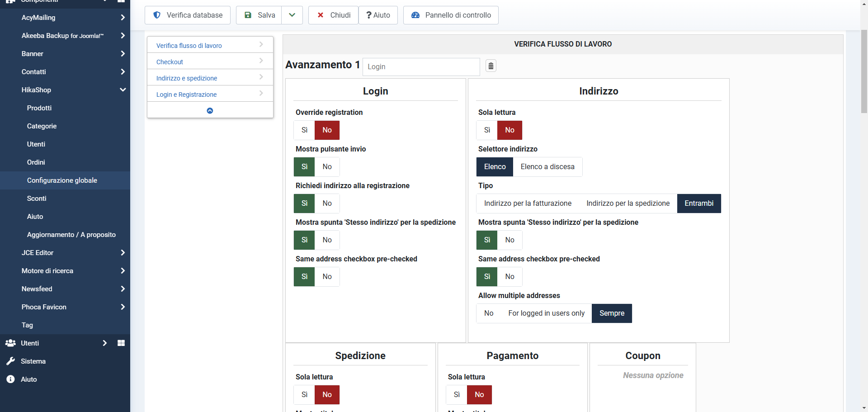Jump to Indirizzo e spedizione section
The height and width of the screenshot is (412, 868).
pos(210,78)
